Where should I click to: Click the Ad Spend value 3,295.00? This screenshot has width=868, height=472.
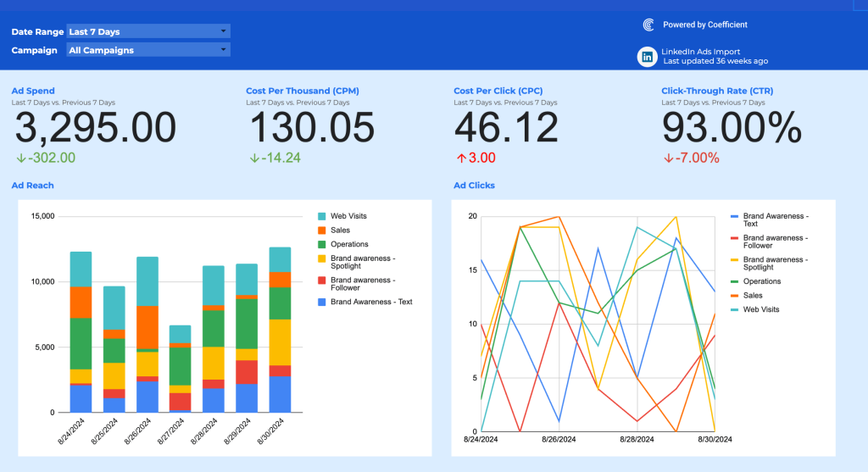[96, 128]
